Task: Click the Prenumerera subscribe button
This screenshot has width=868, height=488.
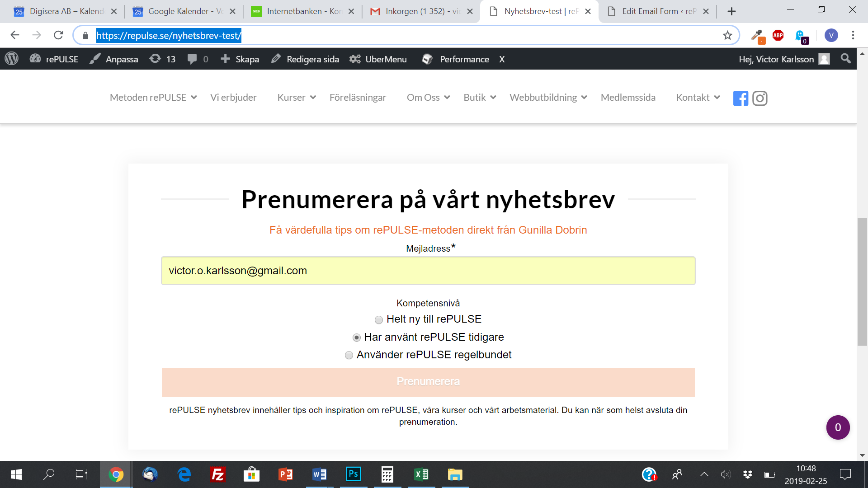Action: click(x=428, y=382)
